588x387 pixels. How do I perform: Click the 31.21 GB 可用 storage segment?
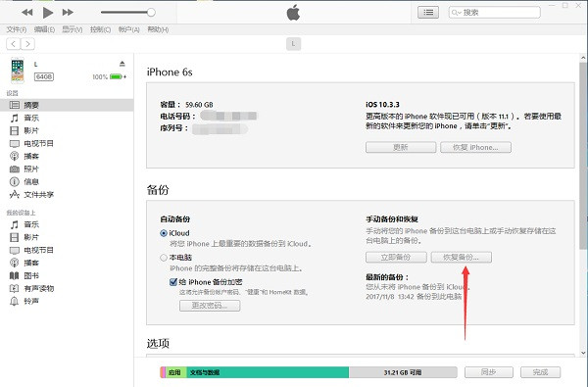pos(403,372)
